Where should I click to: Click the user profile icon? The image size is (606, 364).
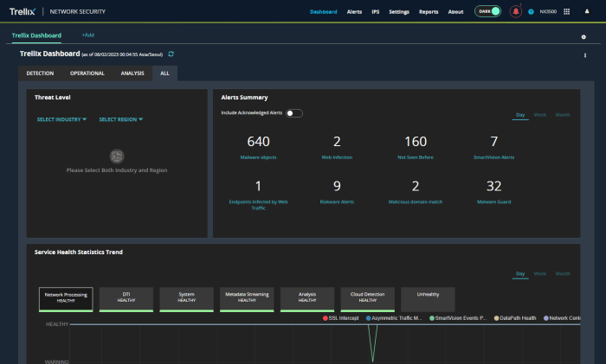pyautogui.click(x=587, y=12)
